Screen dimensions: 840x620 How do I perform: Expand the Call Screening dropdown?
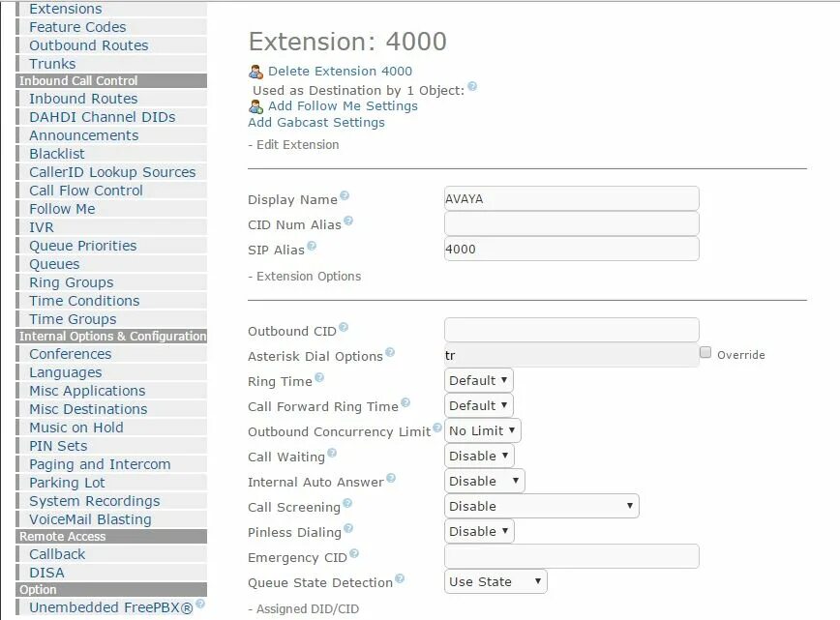point(541,506)
